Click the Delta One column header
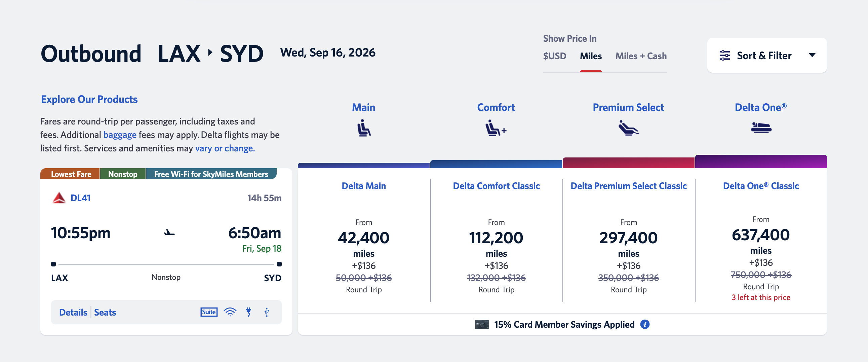 [x=761, y=108]
